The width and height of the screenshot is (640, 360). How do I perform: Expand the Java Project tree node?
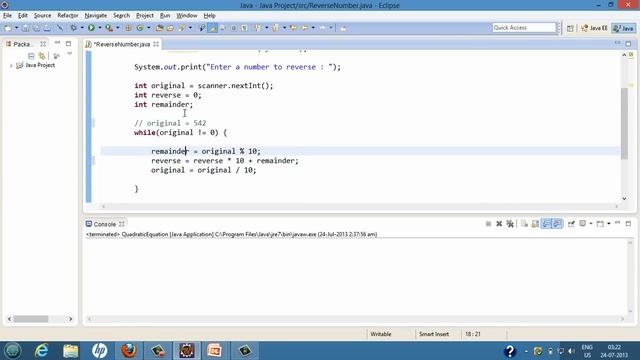coord(11,65)
